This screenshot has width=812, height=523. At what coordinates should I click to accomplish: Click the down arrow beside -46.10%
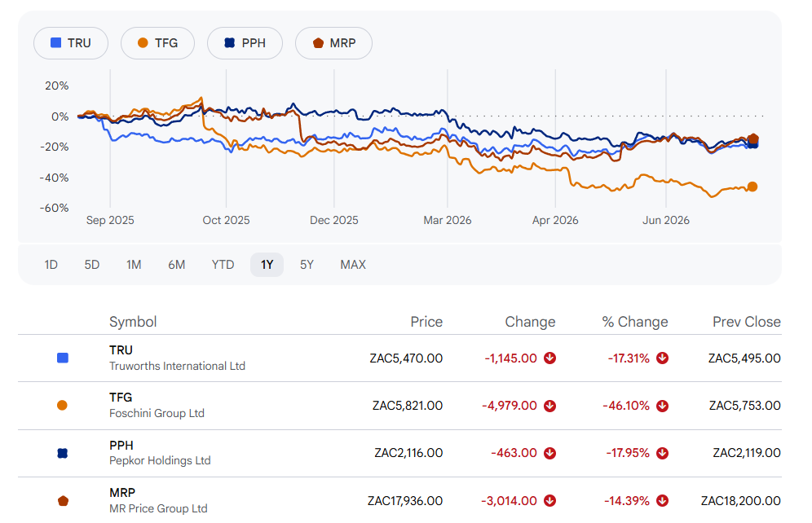[x=662, y=406]
